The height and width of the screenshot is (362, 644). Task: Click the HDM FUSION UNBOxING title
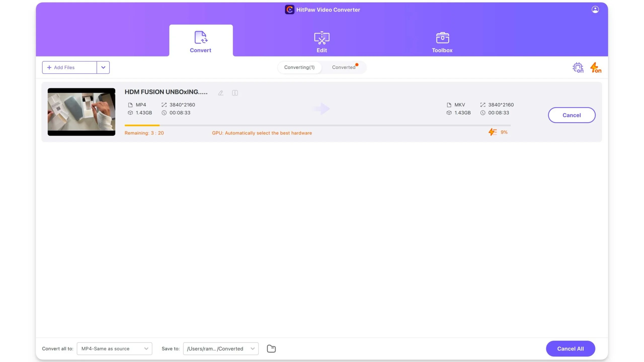(x=166, y=92)
